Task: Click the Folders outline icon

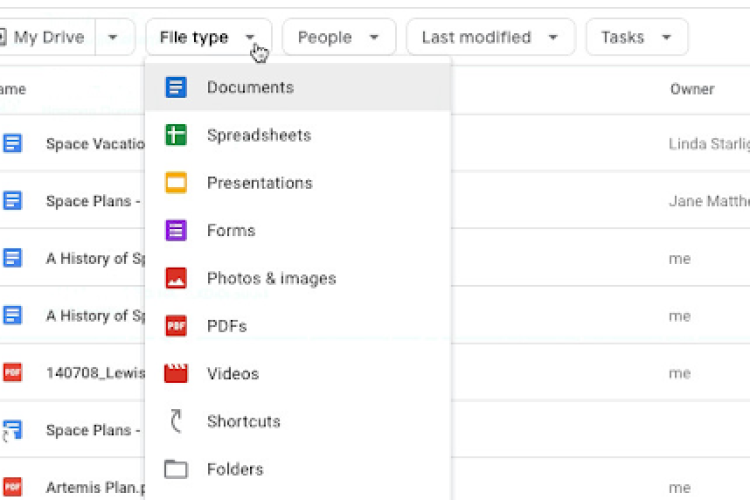Action: tap(176, 469)
